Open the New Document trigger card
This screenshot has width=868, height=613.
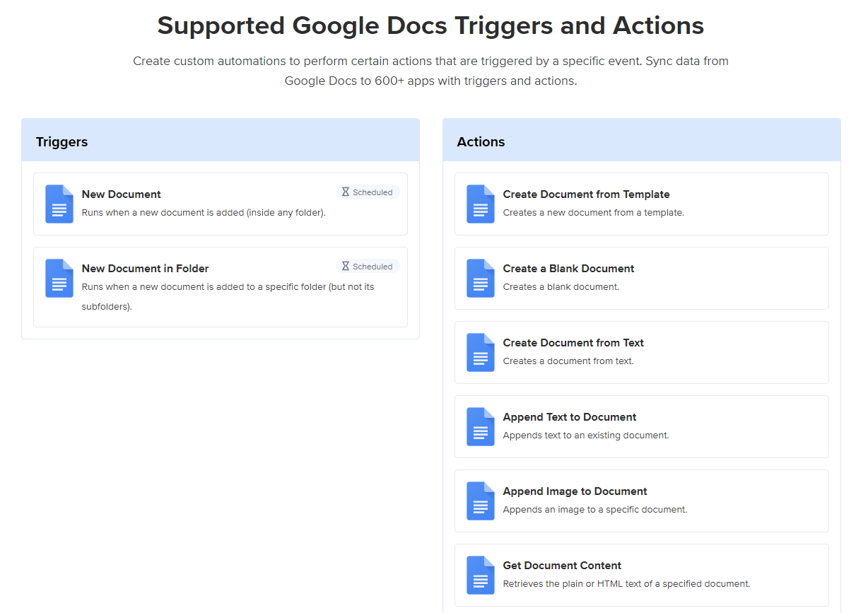pos(220,204)
